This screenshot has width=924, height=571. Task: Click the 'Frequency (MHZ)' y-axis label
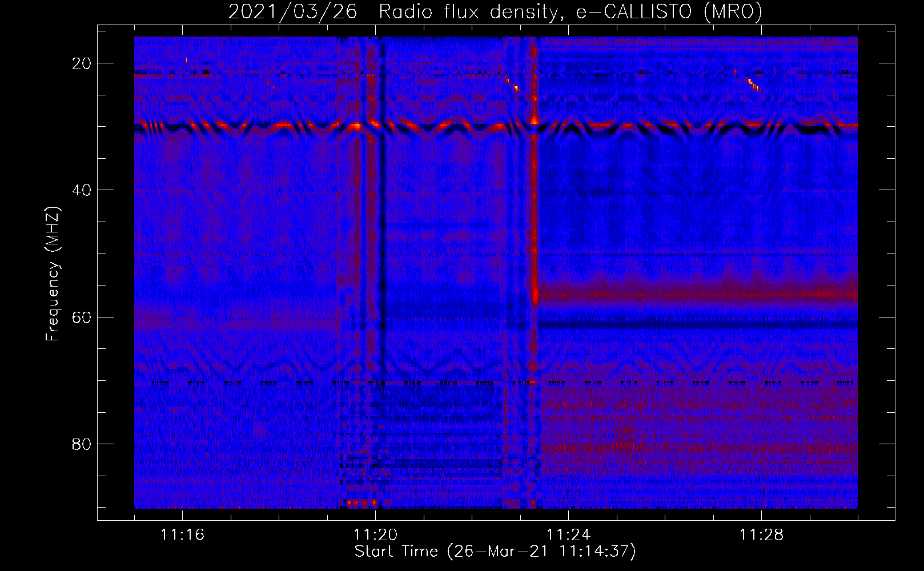pos(53,274)
